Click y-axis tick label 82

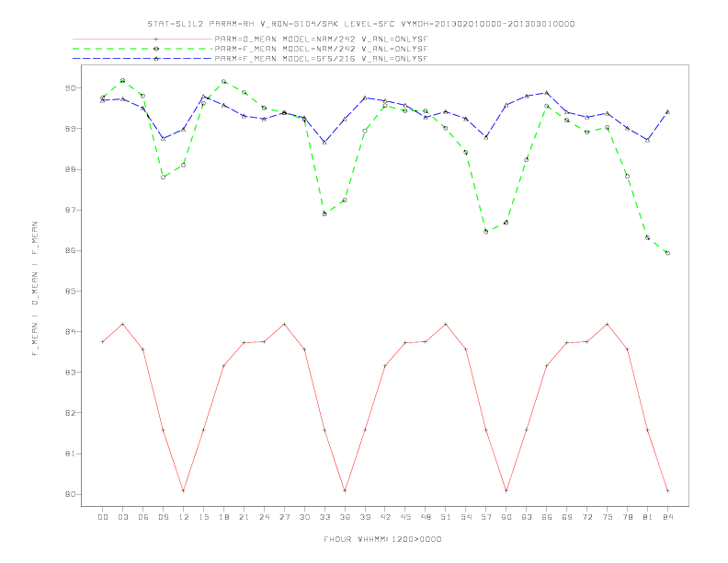pos(71,413)
